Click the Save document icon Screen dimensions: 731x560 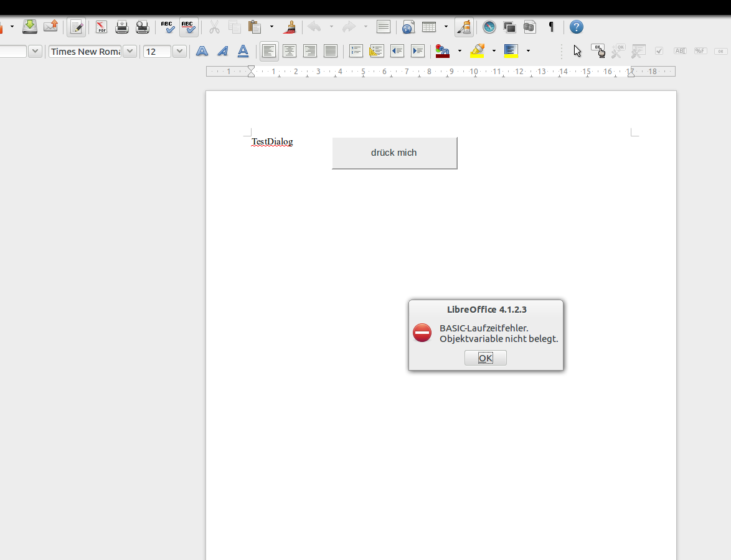tap(30, 27)
